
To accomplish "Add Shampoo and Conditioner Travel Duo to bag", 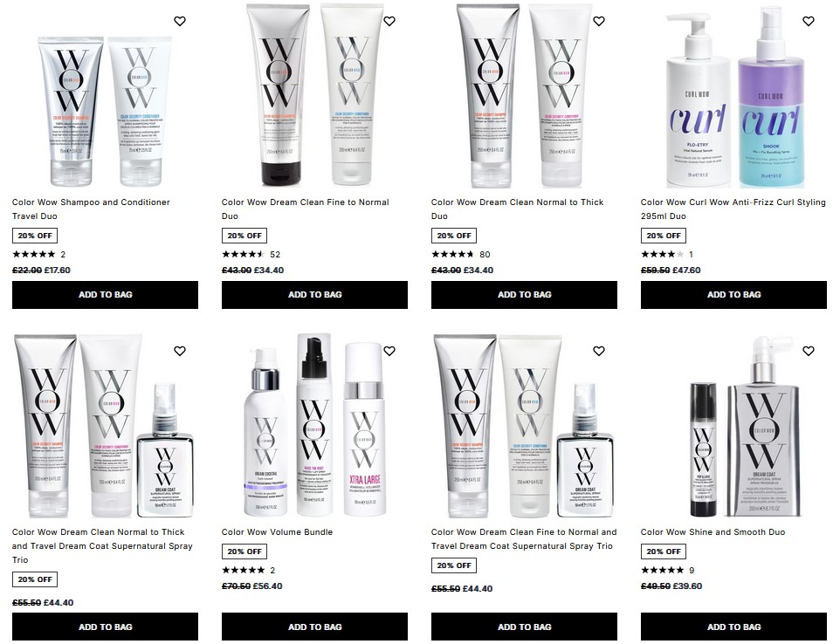I will [x=105, y=295].
